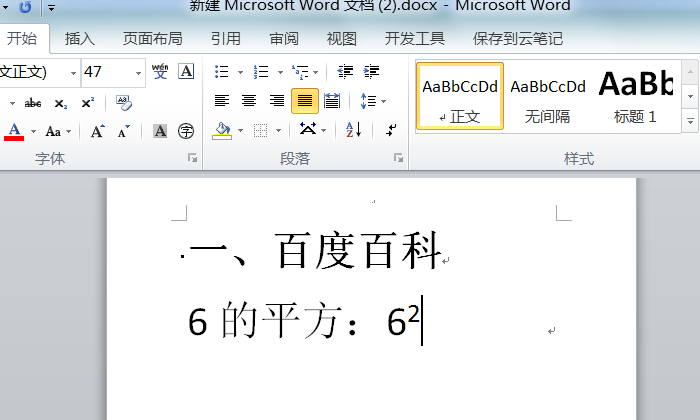The height and width of the screenshot is (420, 700).
Task: Toggle show paragraph marks
Action: click(391, 130)
